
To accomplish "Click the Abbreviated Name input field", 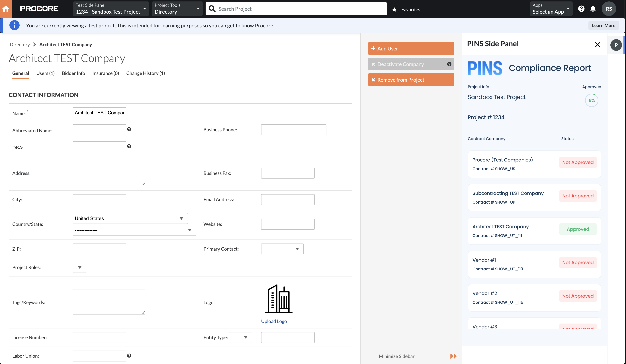I will pos(99,130).
